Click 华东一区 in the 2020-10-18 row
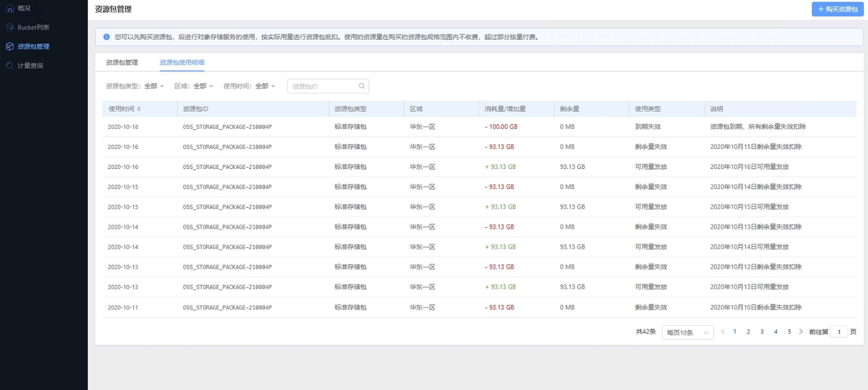 tap(422, 127)
